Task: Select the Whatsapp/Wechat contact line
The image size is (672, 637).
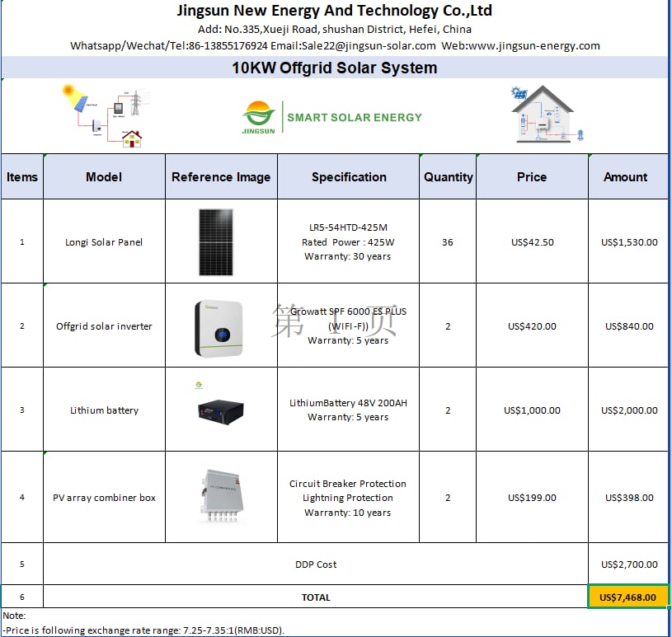Action: (x=335, y=46)
